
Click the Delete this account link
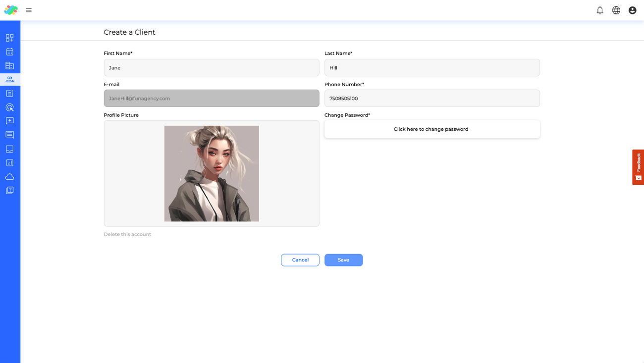[x=127, y=234]
